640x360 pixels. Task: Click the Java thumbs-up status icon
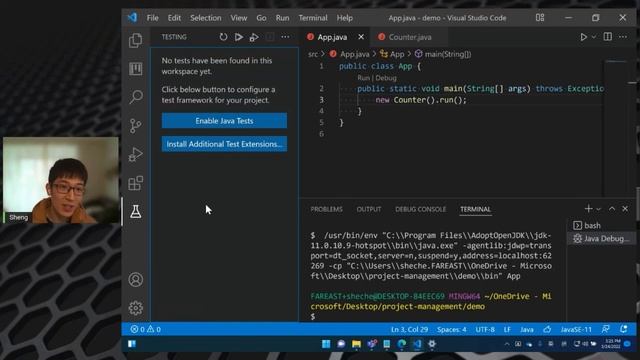pyautogui.click(x=547, y=329)
